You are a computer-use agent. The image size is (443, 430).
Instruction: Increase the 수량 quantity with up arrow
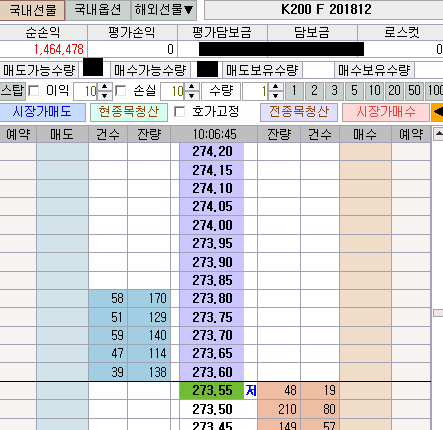pos(275,87)
